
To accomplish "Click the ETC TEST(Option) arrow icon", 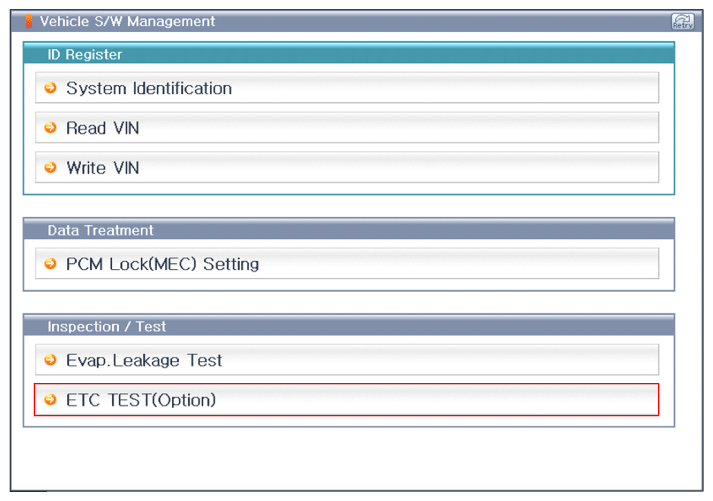I will (x=51, y=400).
